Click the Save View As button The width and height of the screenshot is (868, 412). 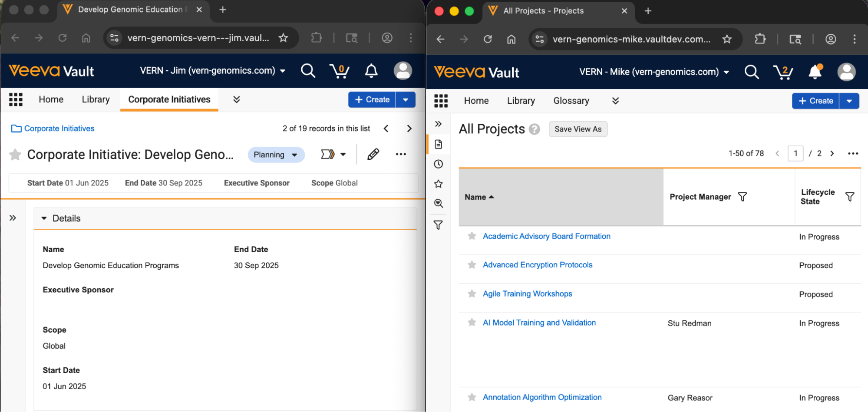point(578,129)
